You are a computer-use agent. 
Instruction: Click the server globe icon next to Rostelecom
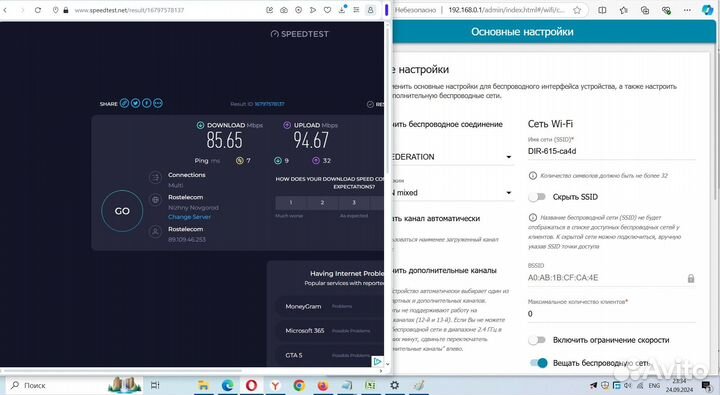click(x=156, y=200)
